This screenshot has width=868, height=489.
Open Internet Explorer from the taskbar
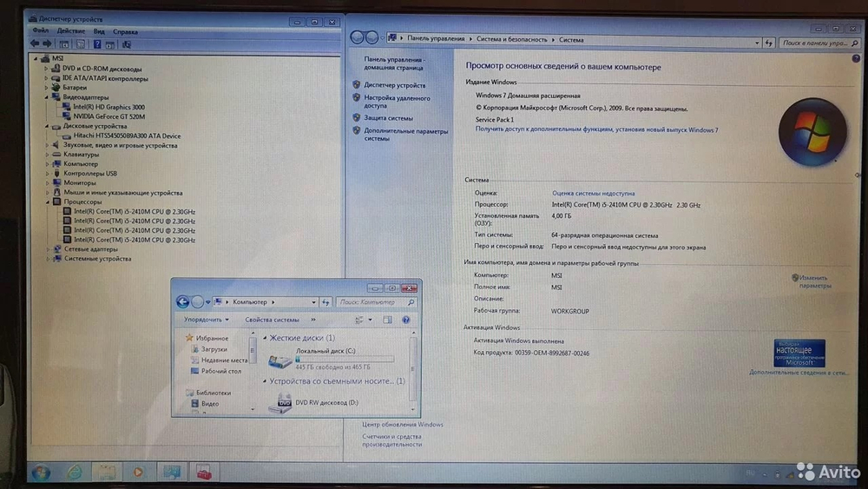pos(75,472)
